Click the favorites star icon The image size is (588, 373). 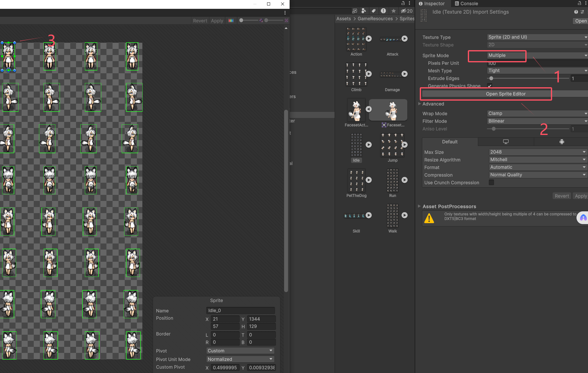(x=393, y=11)
